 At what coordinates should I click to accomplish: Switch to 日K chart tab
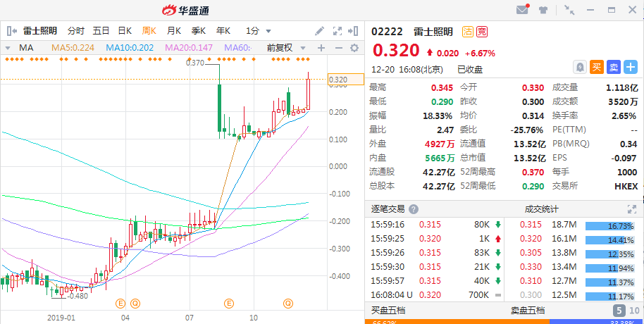(x=125, y=31)
